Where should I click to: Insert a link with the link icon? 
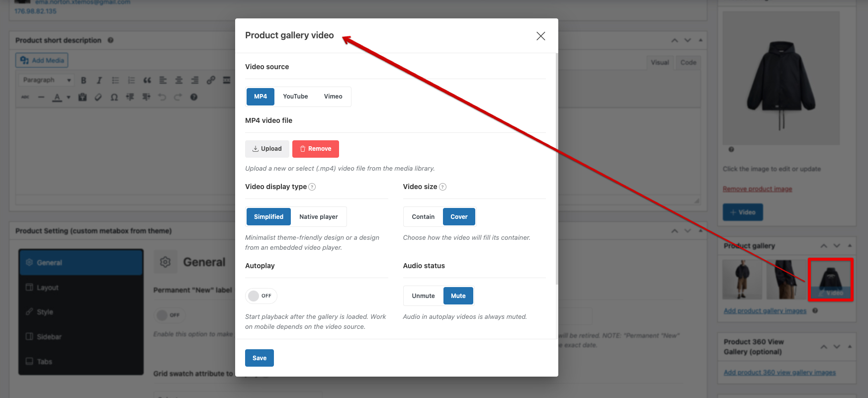click(211, 80)
